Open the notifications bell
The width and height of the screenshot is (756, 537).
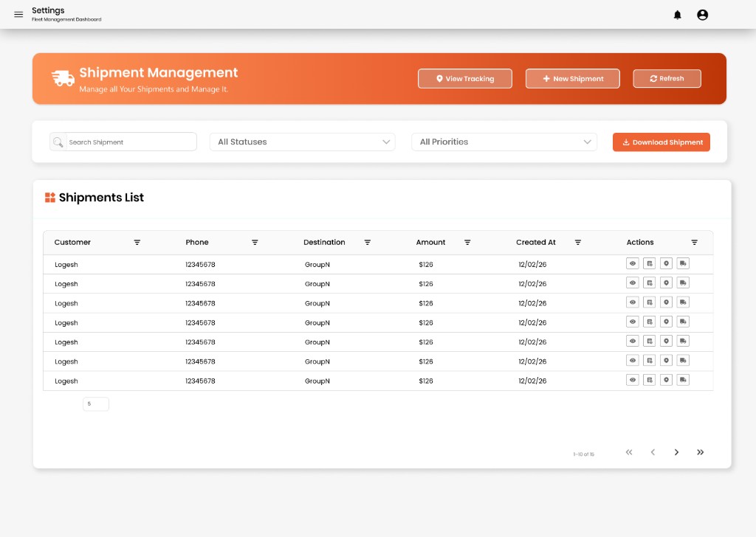[x=678, y=15]
